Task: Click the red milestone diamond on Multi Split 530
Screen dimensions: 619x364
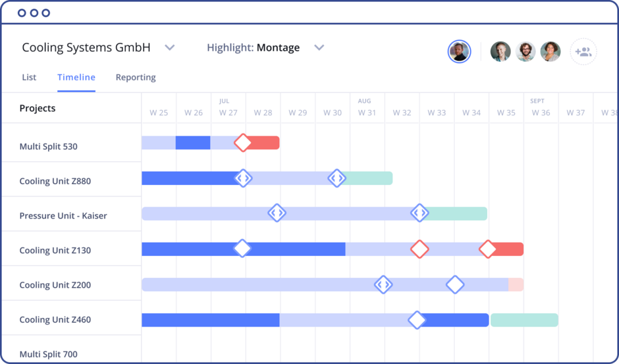Action: pos(243,143)
